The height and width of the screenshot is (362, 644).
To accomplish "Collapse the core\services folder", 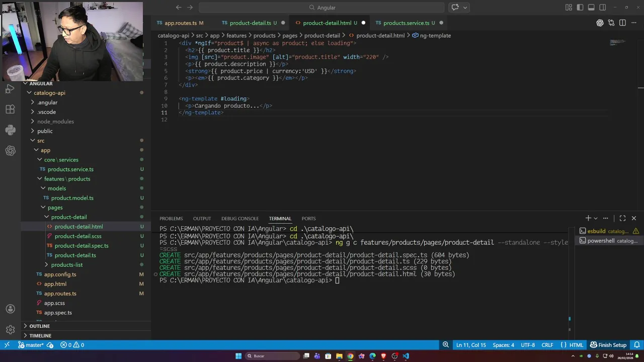I will 61,160.
